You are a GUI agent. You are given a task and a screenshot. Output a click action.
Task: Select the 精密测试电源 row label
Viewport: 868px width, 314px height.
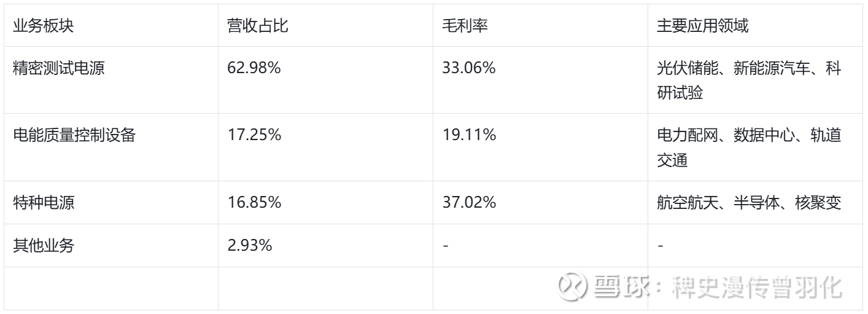point(59,68)
